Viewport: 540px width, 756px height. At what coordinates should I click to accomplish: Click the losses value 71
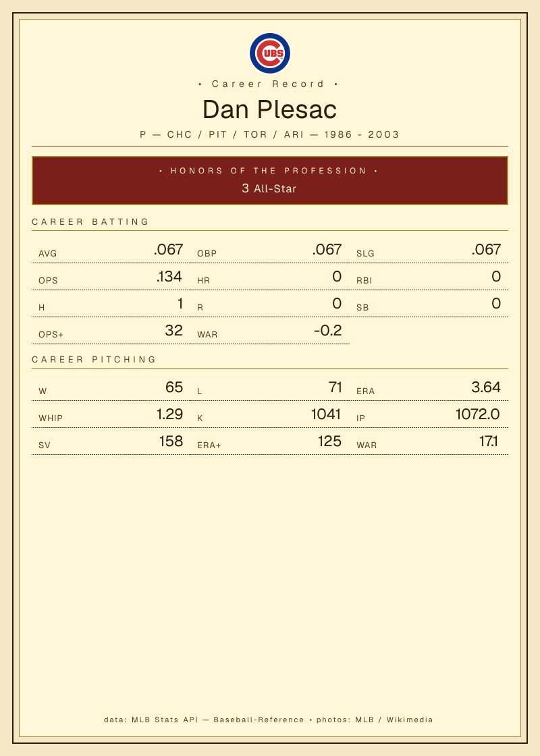pos(335,387)
